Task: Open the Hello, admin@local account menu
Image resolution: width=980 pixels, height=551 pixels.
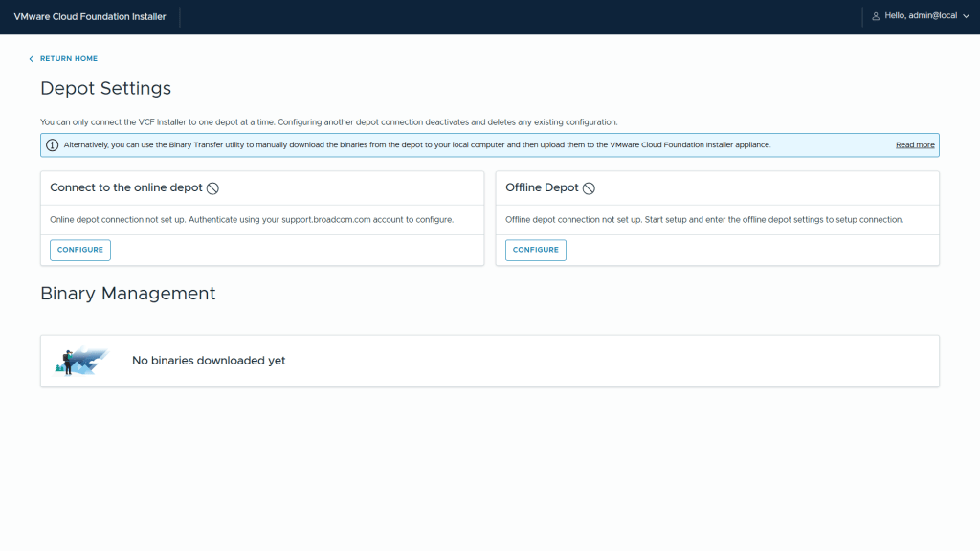Action: (x=921, y=16)
